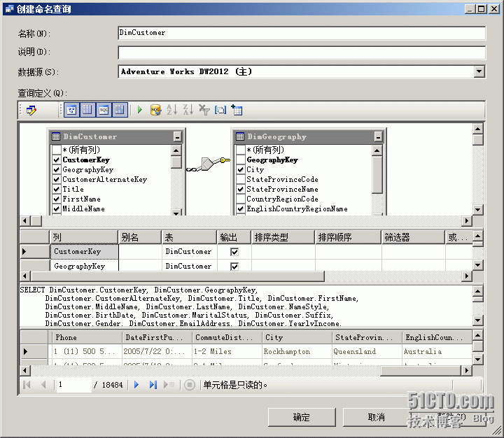Check GeographyKey in DimGeography table

(240, 160)
